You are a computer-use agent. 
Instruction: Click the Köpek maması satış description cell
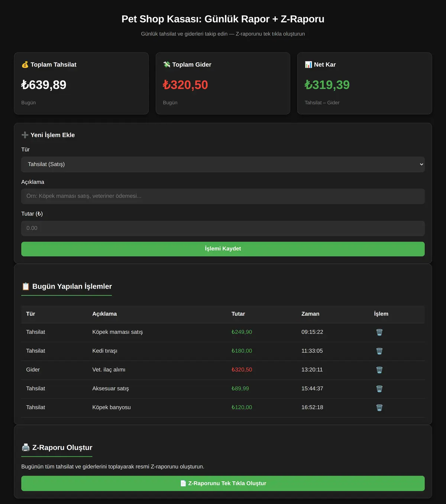point(117,332)
